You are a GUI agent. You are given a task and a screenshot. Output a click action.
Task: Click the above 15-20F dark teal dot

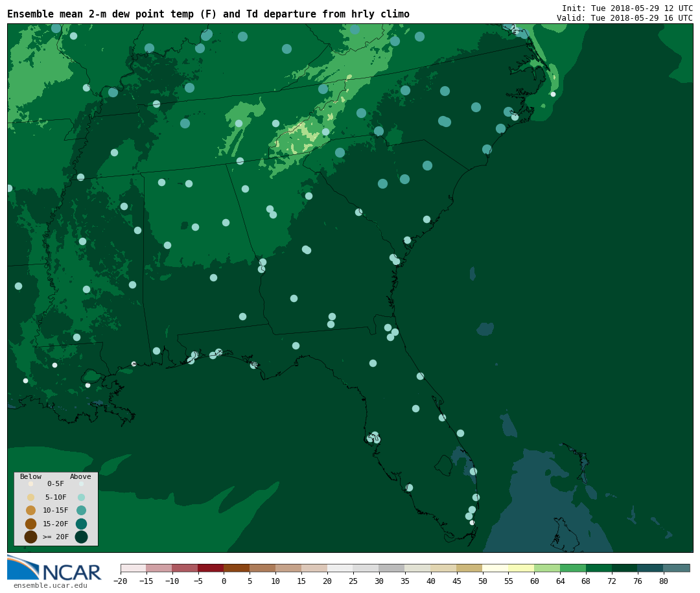coord(81,524)
